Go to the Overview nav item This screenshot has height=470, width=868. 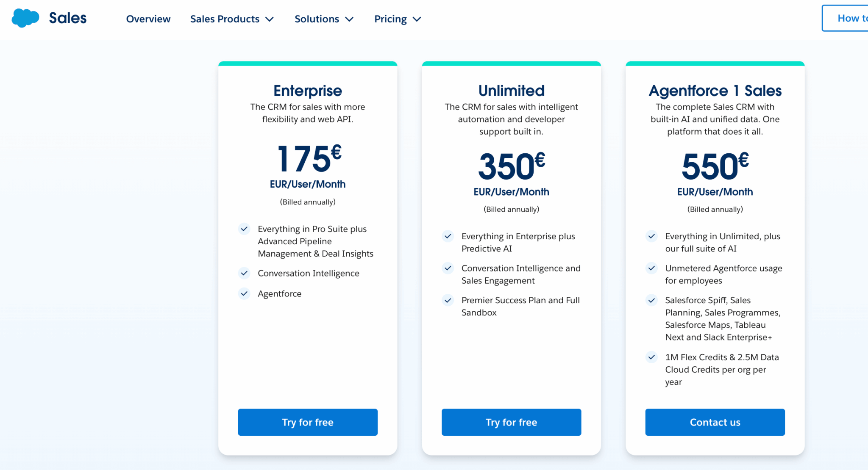point(148,19)
